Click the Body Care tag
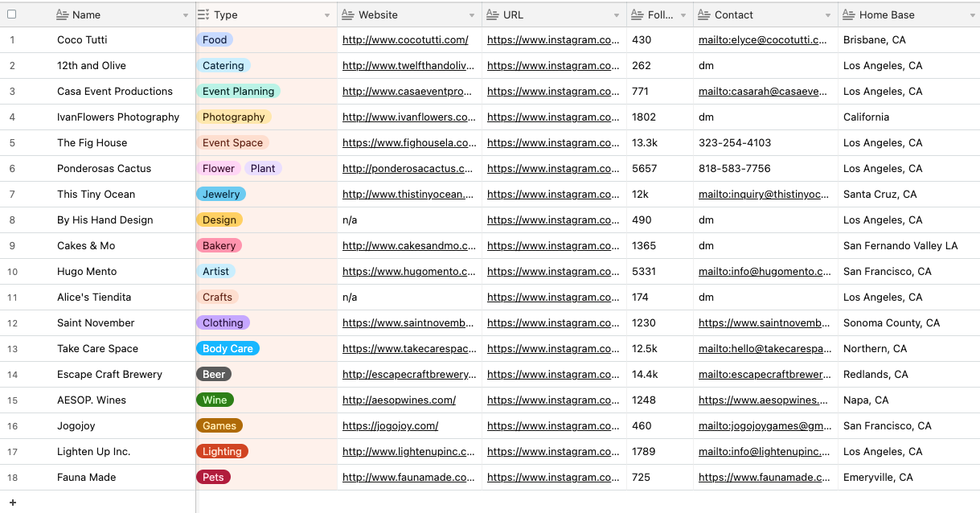 [x=228, y=348]
